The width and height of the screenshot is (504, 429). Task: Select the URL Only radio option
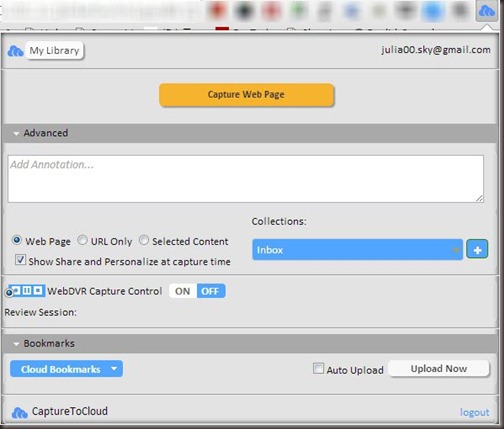click(82, 240)
